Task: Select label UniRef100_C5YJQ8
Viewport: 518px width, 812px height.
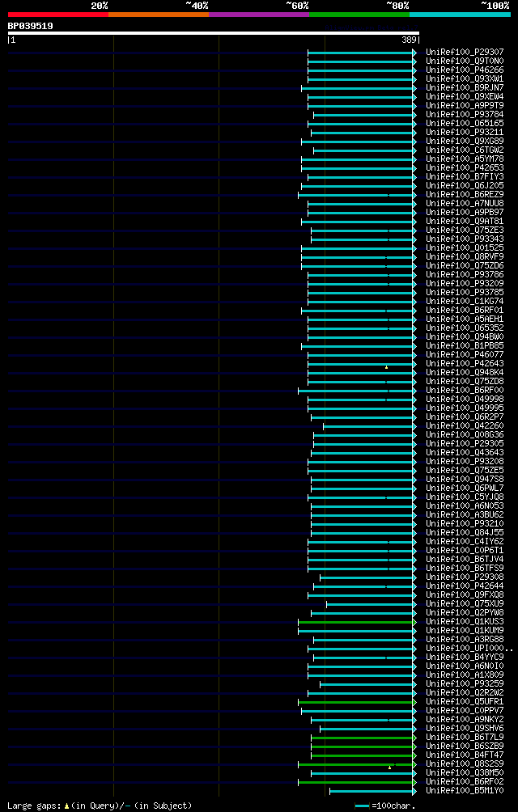Action: click(465, 497)
